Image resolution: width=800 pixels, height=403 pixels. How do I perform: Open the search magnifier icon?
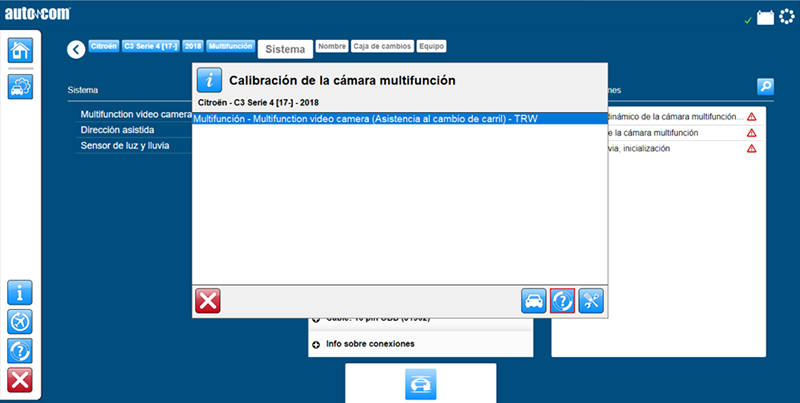(x=765, y=87)
